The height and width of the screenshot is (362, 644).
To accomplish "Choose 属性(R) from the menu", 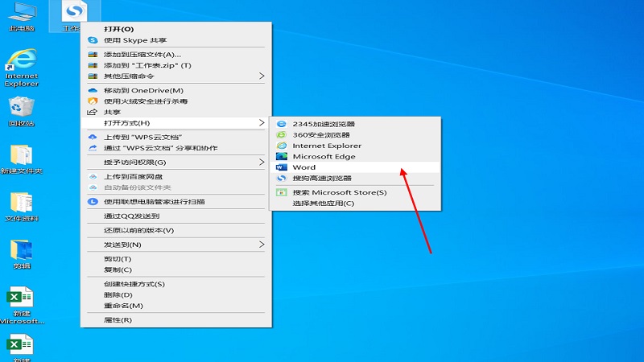I will (175, 319).
